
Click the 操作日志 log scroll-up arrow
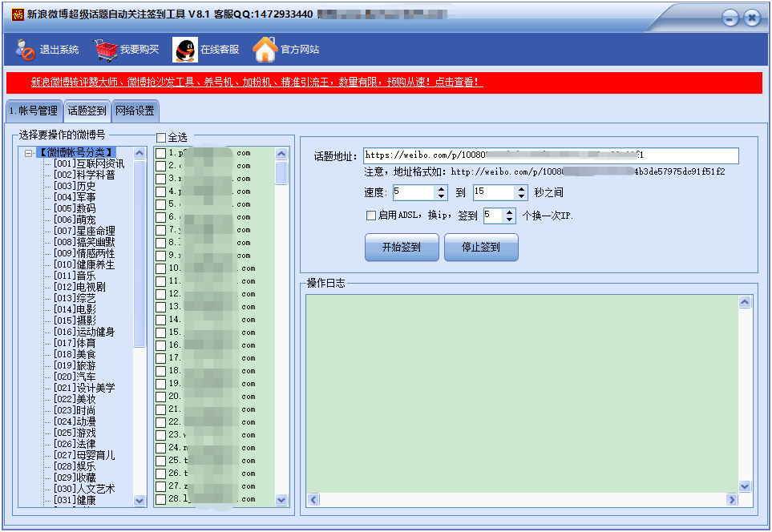pos(745,302)
